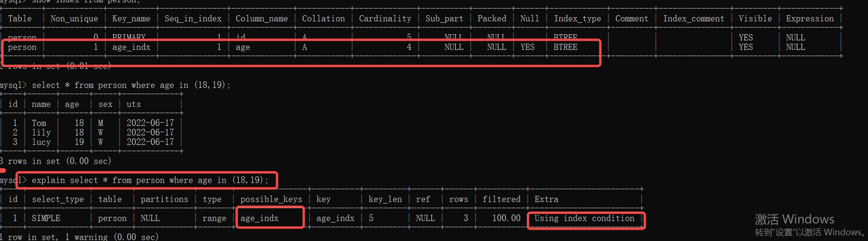Click 'Using index condition' in Extra

click(x=584, y=218)
